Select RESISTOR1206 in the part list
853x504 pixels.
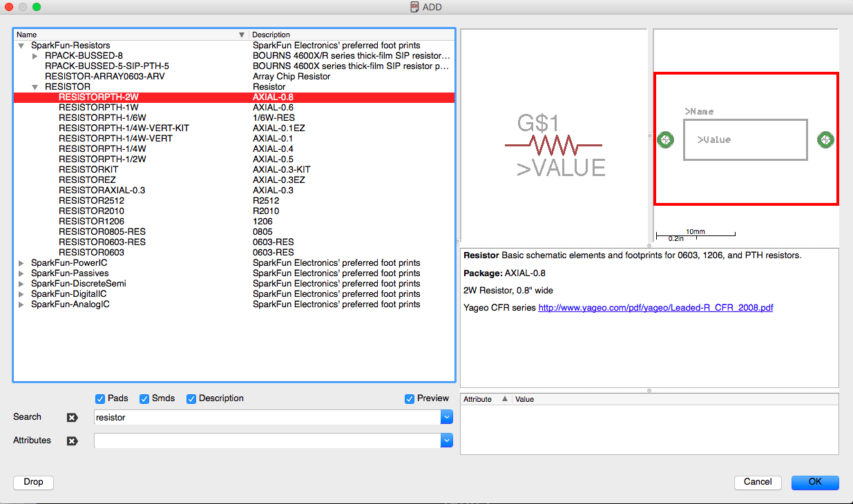tap(90, 221)
